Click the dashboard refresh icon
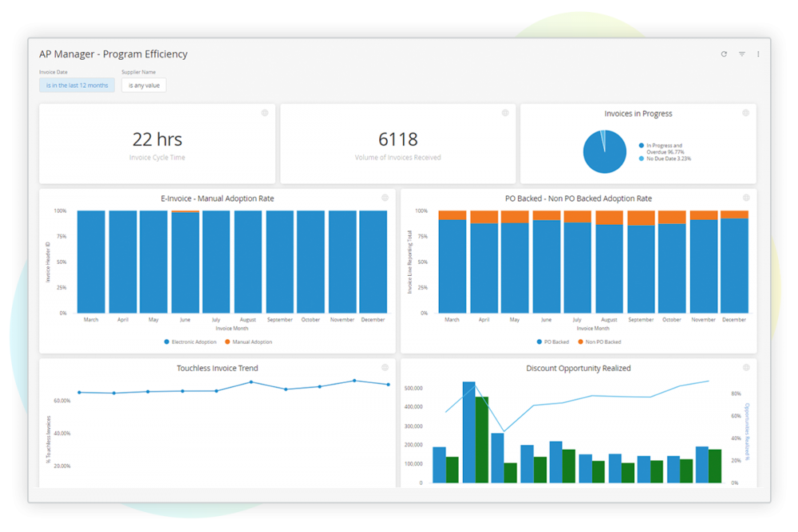 coord(724,54)
